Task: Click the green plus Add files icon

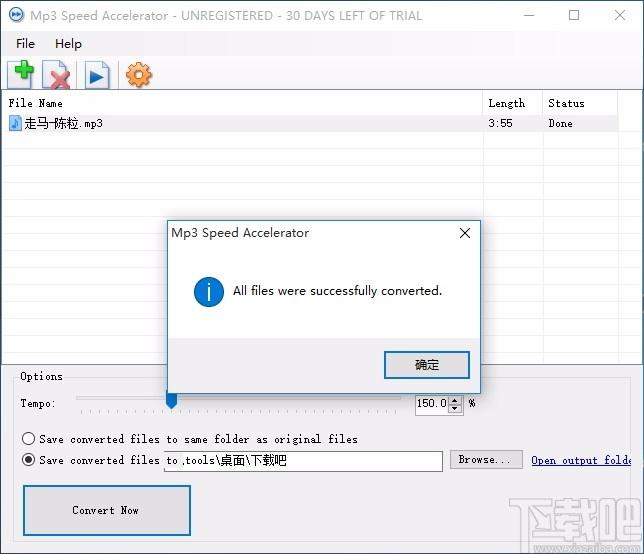Action: point(20,74)
